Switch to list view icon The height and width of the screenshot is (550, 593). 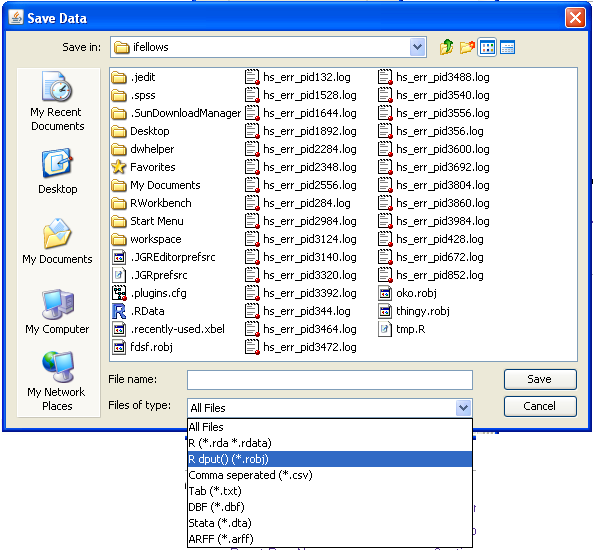pos(487,47)
